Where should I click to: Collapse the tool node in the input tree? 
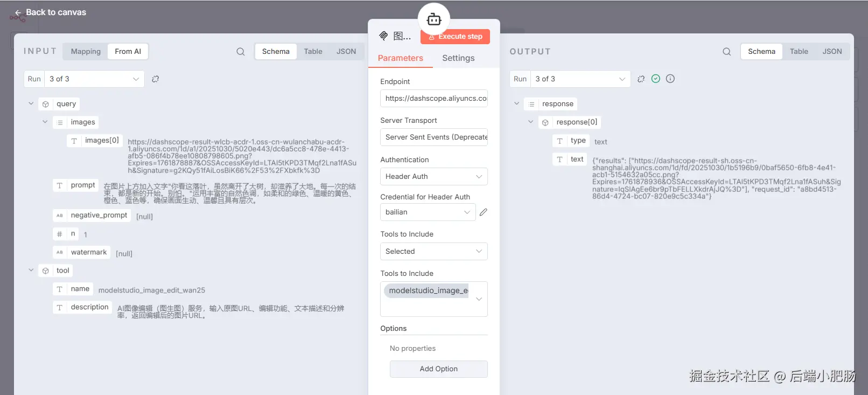[31, 270]
